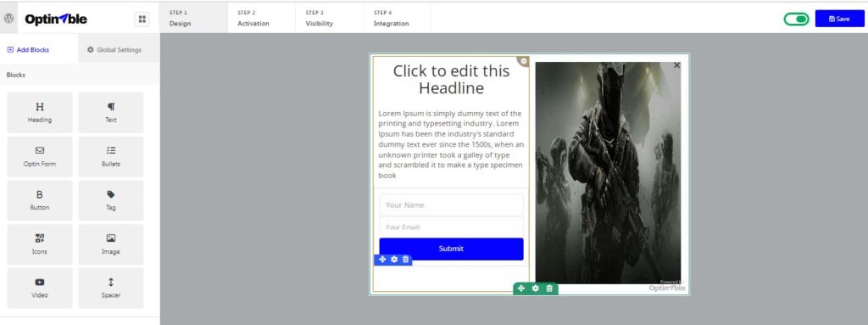Click the Your Email input field

tap(451, 227)
